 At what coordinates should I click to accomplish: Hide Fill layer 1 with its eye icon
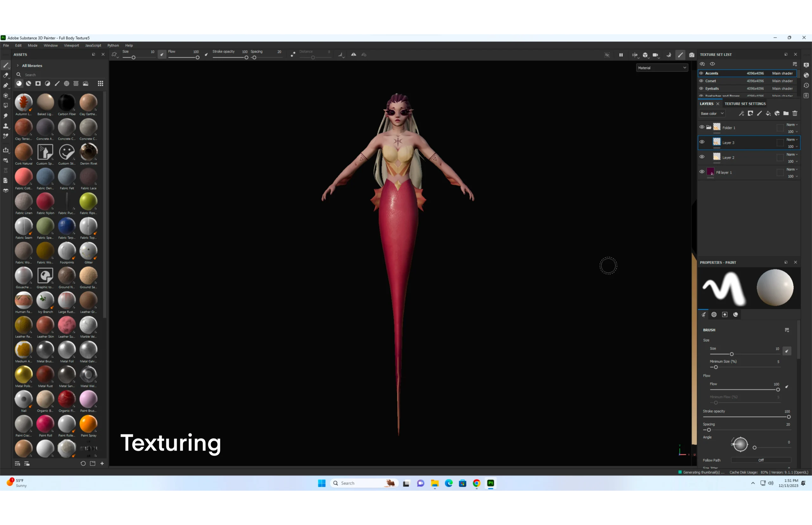[702, 172]
